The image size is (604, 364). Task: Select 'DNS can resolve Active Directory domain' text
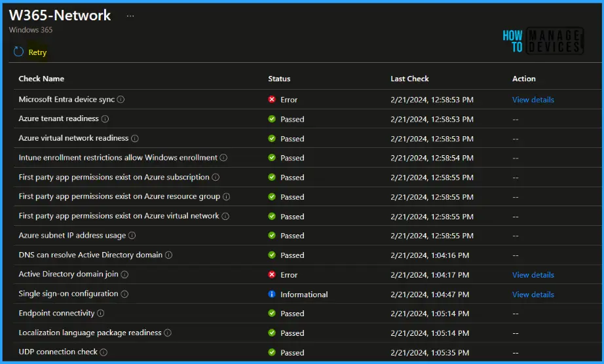(90, 255)
